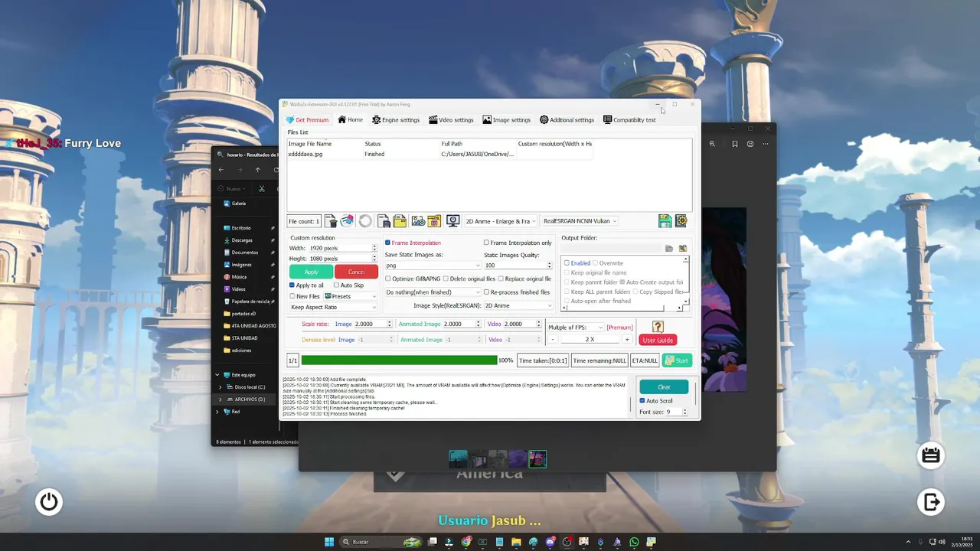Open output folder via the gray folder icon
980x551 pixels.
[x=669, y=249]
